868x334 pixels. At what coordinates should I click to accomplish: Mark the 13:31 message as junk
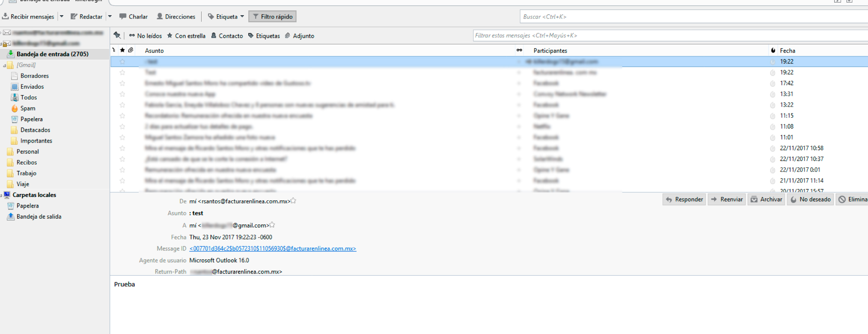point(773,94)
